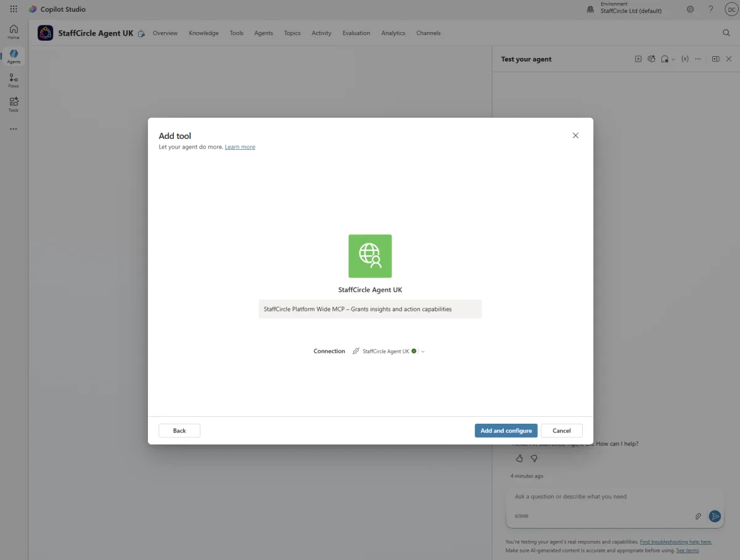740x560 pixels.
Task: Click the thumbs up feedback icon
Action: (x=519, y=458)
